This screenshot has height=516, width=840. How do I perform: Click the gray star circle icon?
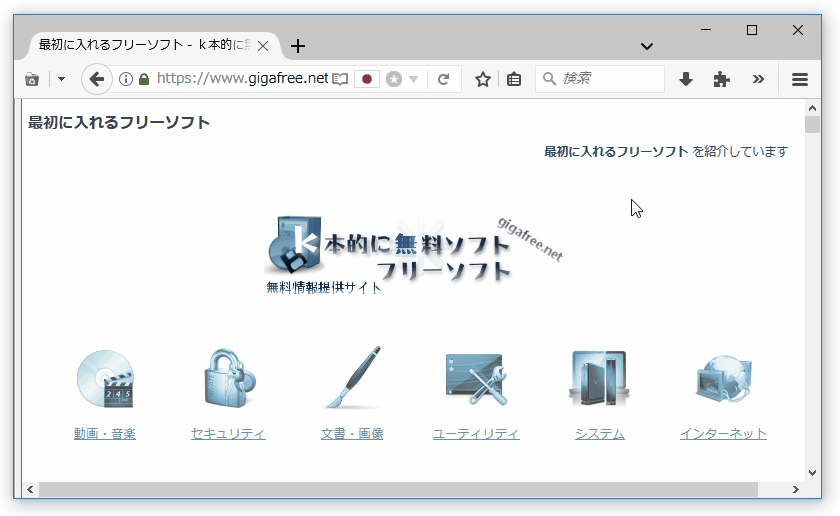point(394,79)
